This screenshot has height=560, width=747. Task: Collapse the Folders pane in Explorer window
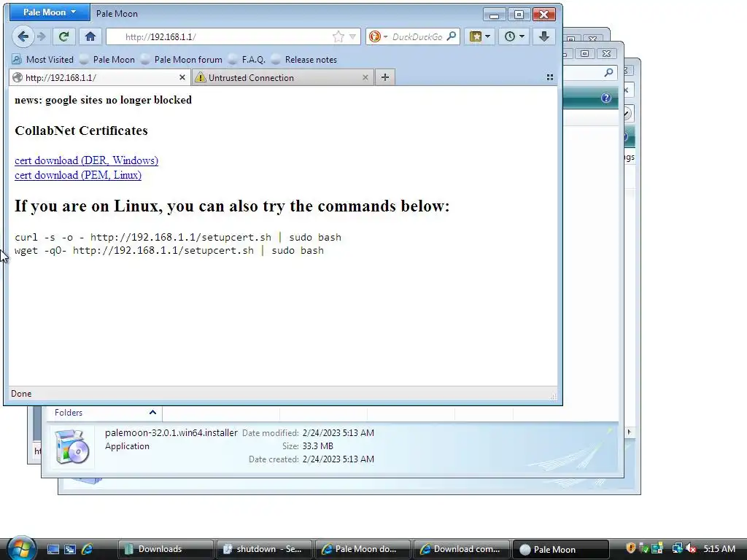[152, 413]
